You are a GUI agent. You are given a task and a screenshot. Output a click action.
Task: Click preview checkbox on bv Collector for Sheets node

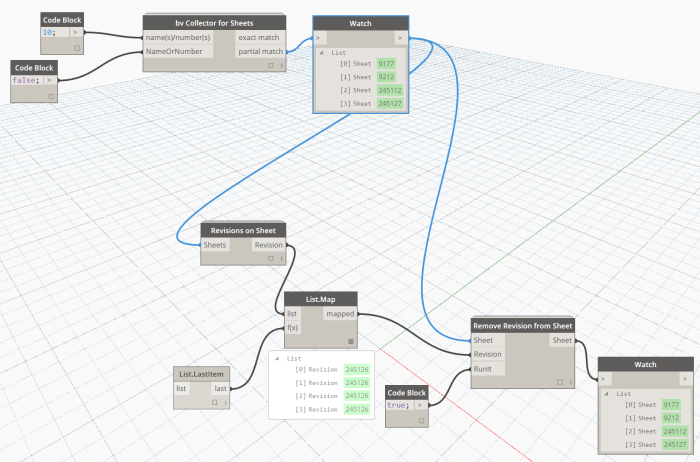271,65
